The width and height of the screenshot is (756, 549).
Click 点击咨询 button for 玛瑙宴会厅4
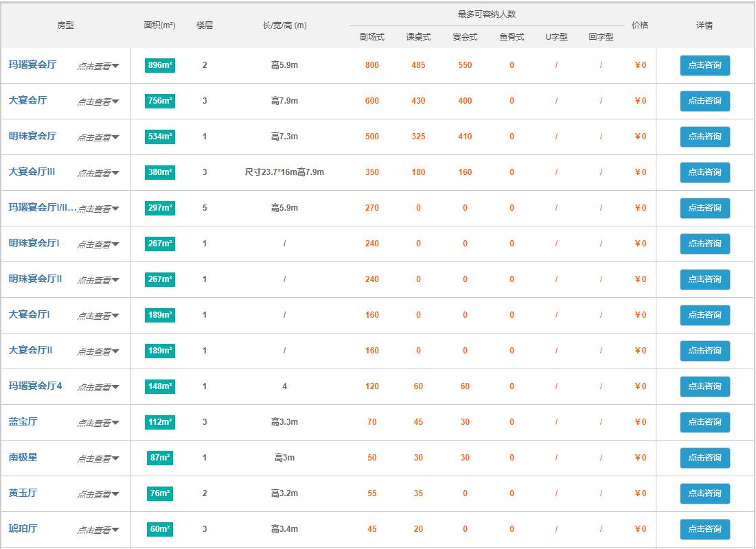pyautogui.click(x=705, y=386)
